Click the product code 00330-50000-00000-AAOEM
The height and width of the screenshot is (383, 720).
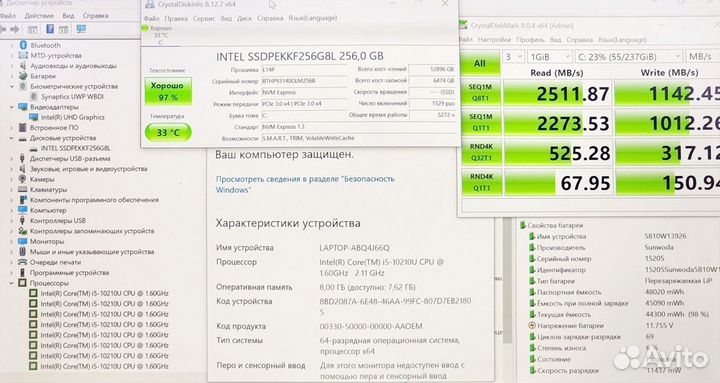pyautogui.click(x=371, y=327)
